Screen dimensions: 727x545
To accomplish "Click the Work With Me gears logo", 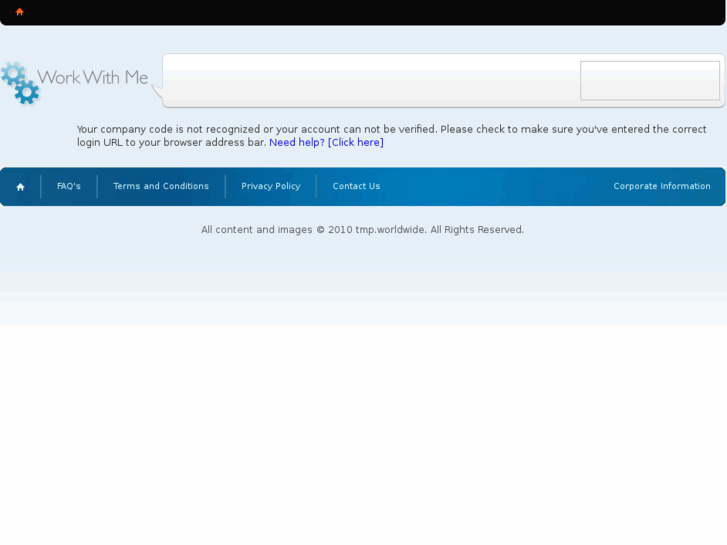I will click(x=20, y=83).
